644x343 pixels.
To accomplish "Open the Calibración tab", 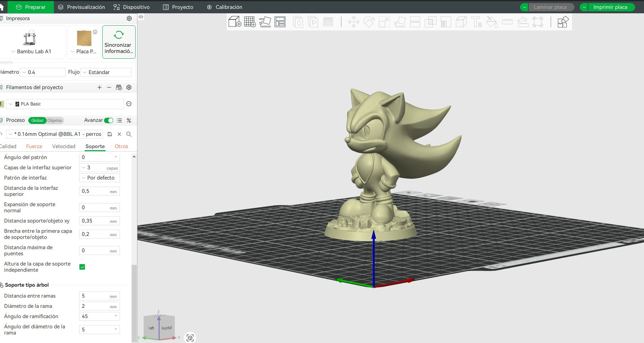I will (225, 7).
